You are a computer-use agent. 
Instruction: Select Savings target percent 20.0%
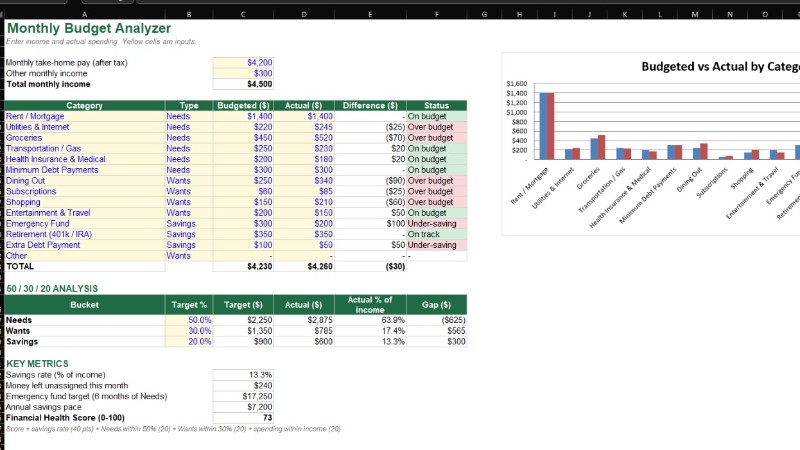click(x=189, y=341)
